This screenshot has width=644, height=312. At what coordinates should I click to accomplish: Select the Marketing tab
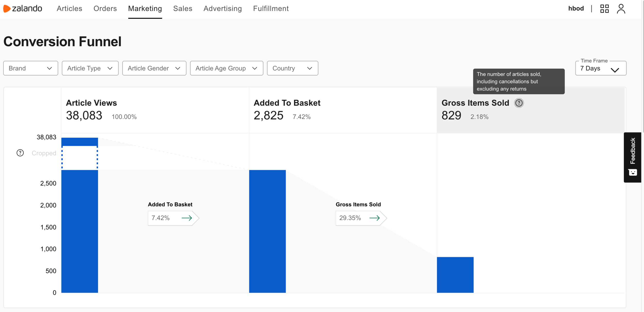(145, 8)
